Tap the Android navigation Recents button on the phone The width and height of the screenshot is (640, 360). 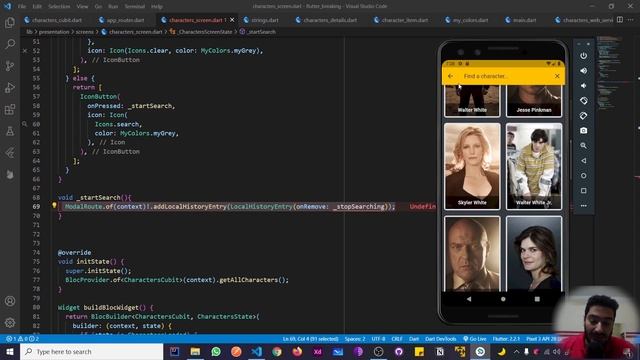point(537,299)
